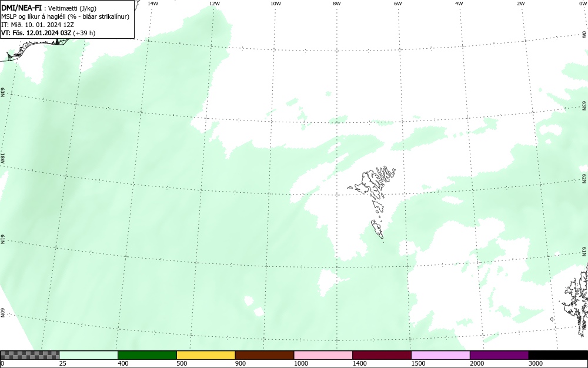
Task: Click the 2W longitude label
Action: [520, 4]
